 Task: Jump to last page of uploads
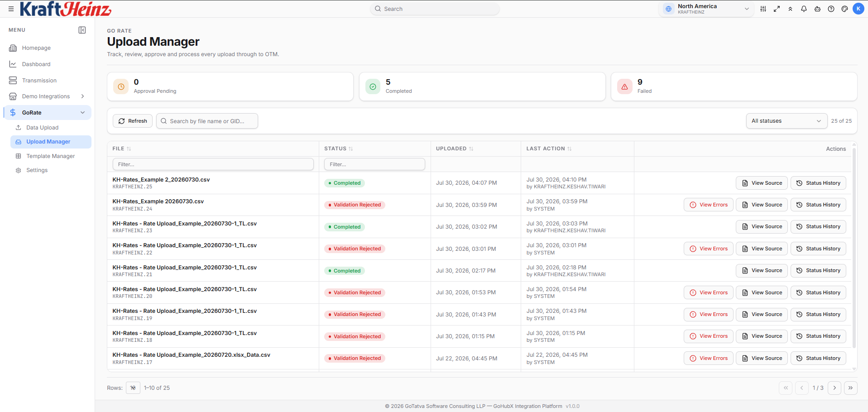pos(851,388)
